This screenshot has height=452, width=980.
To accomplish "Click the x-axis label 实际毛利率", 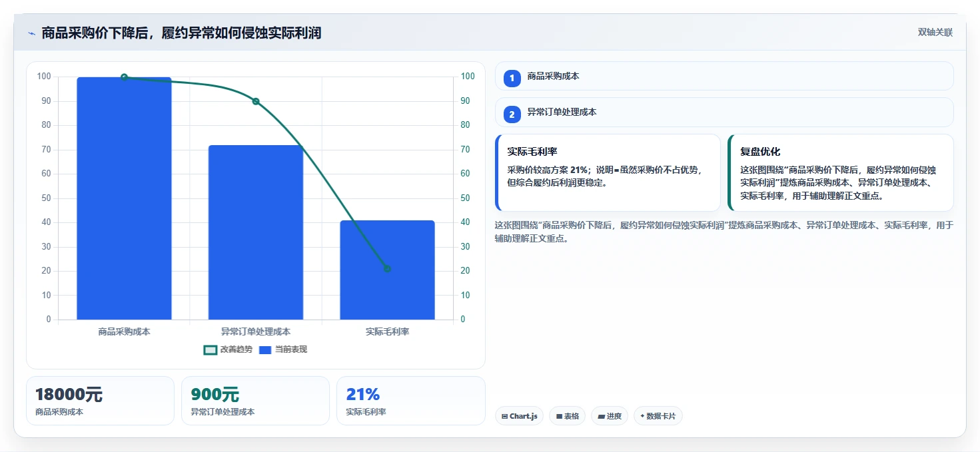I will point(387,331).
